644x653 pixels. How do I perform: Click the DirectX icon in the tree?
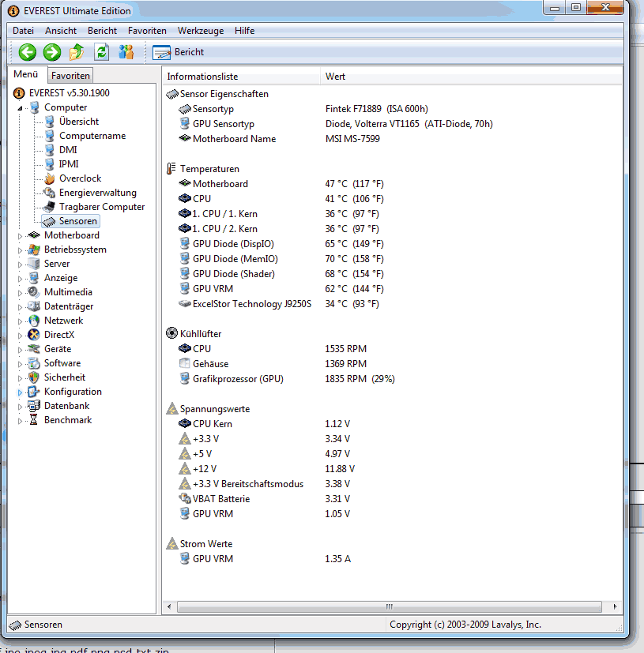click(34, 335)
